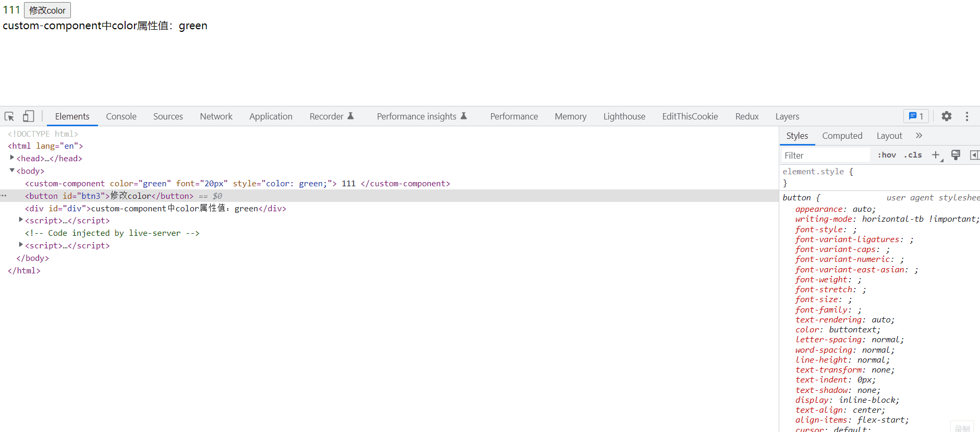
Task: Select the EditThisCookie tab
Action: point(690,116)
